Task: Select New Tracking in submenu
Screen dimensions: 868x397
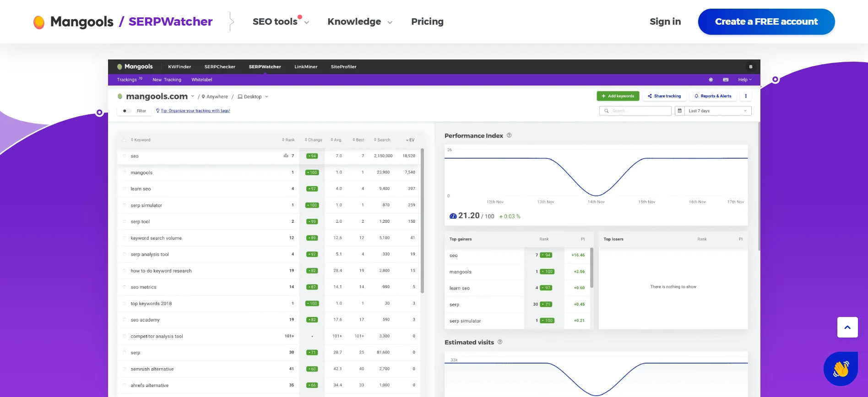Action: (167, 80)
